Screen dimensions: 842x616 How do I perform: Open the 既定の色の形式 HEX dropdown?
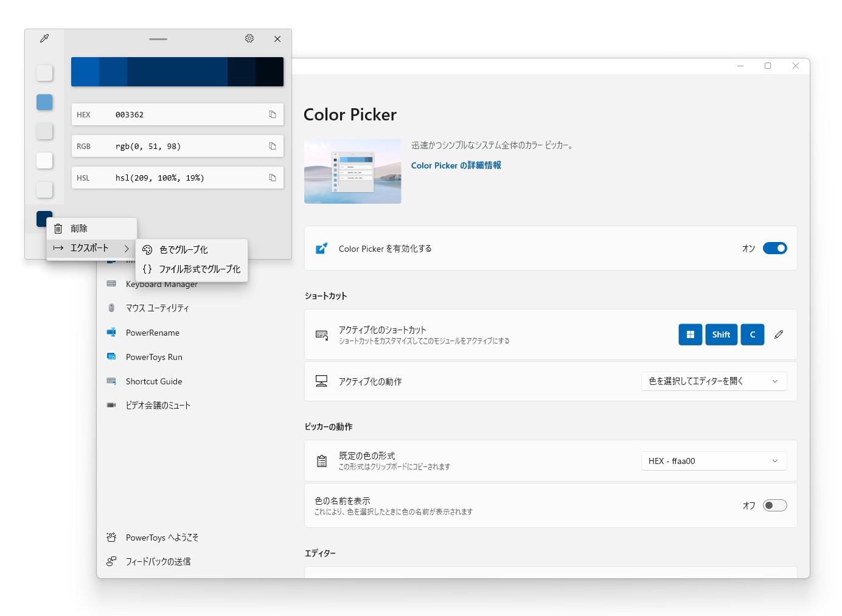point(714,461)
